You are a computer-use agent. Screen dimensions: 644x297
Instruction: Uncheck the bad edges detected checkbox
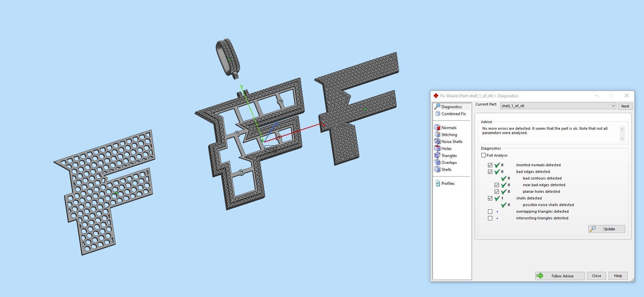tap(490, 172)
